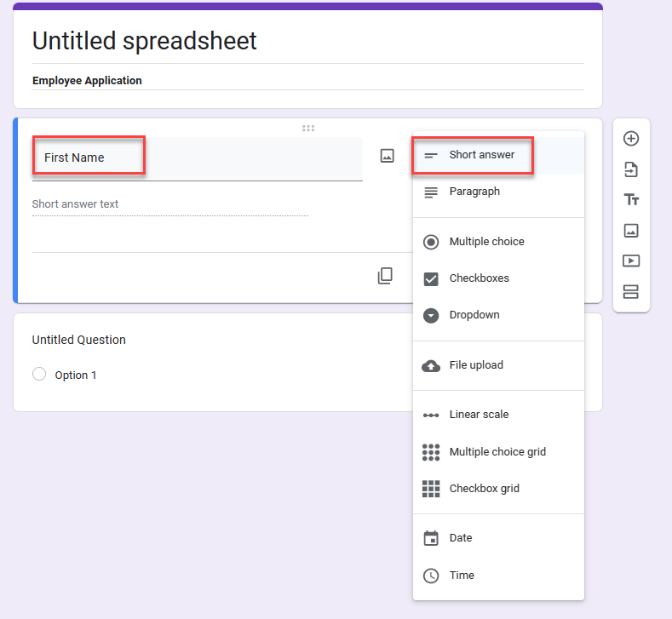This screenshot has height=619, width=672.
Task: Click the Import questions icon
Action: click(x=631, y=169)
